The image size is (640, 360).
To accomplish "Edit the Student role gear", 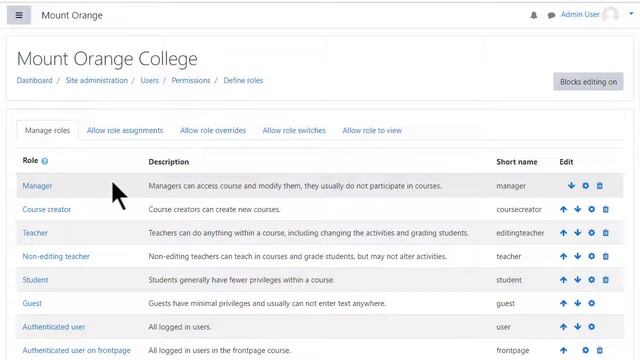I will pyautogui.click(x=591, y=280).
